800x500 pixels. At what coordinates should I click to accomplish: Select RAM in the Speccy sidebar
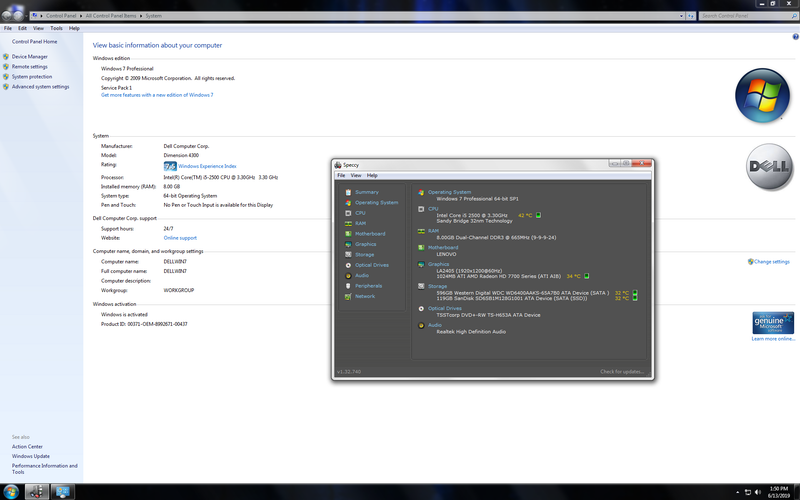(360, 223)
